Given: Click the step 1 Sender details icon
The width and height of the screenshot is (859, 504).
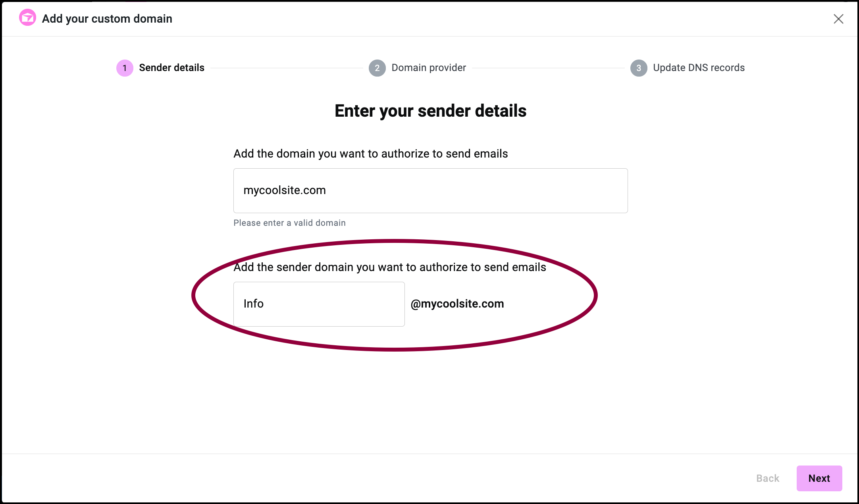Looking at the screenshot, I should 124,67.
